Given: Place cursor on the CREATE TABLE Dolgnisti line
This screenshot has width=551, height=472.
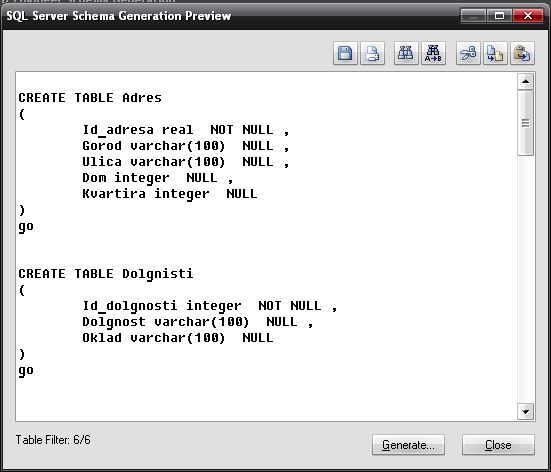Looking at the screenshot, I should (x=106, y=274).
